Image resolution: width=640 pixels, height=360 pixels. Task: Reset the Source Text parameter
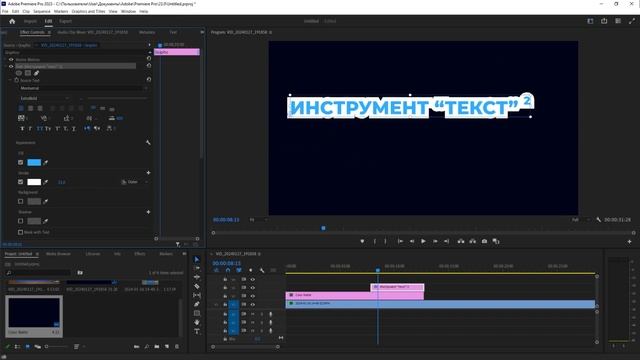tap(149, 79)
